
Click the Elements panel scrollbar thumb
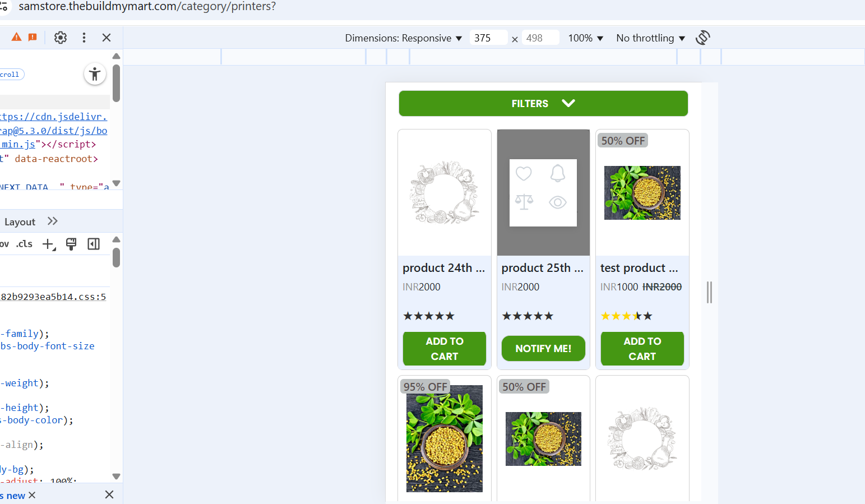click(x=116, y=83)
